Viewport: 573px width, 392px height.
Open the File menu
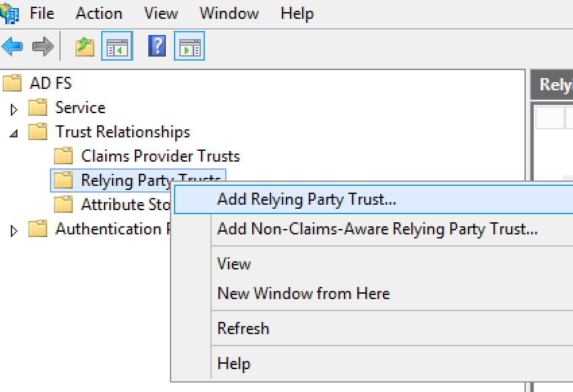pyautogui.click(x=42, y=13)
